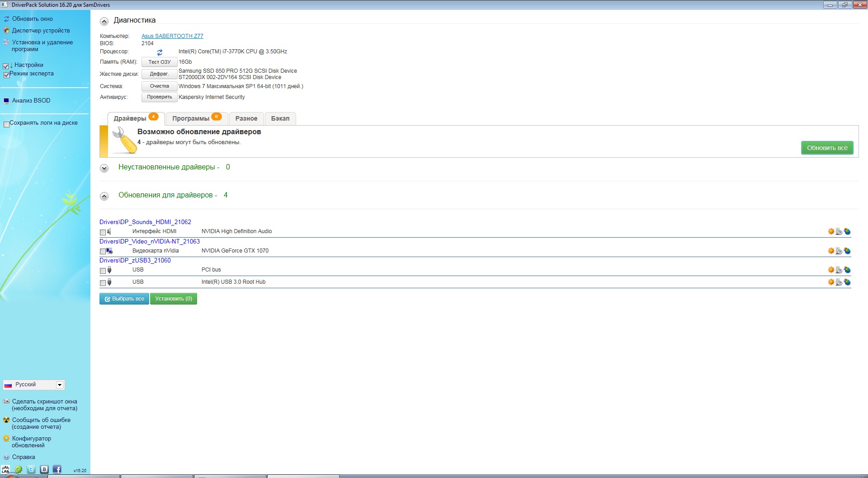
Task: Open Справка in the sidebar
Action: [x=24, y=457]
